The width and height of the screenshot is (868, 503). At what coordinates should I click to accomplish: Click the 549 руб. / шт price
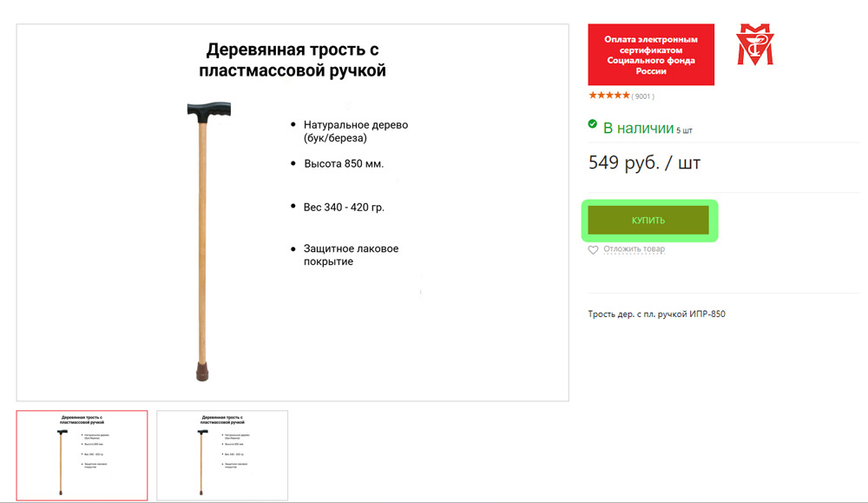(644, 162)
